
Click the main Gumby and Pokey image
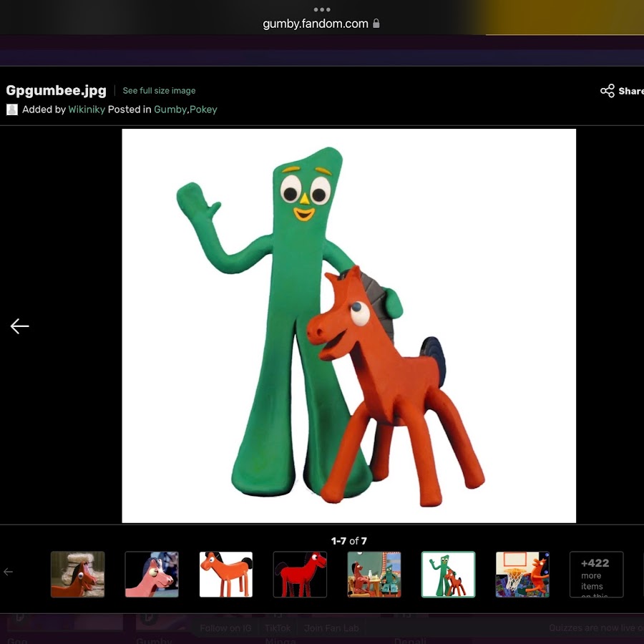click(x=348, y=326)
